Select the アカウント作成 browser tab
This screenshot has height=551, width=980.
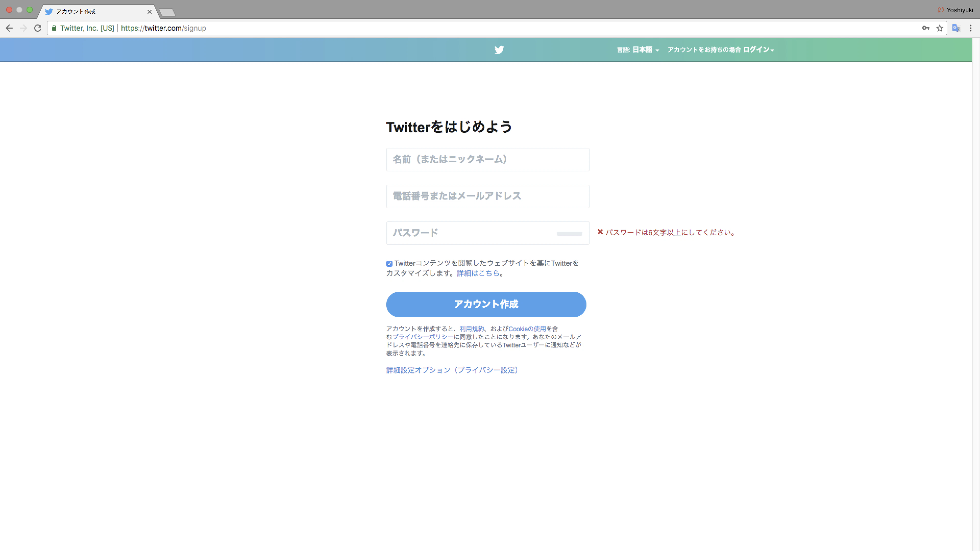tap(98, 12)
